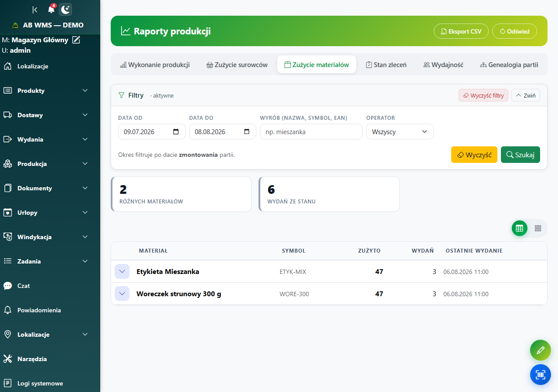This screenshot has width=558, height=392.
Task: Click the Ostatnie wydanie column header
Action: pyautogui.click(x=474, y=251)
